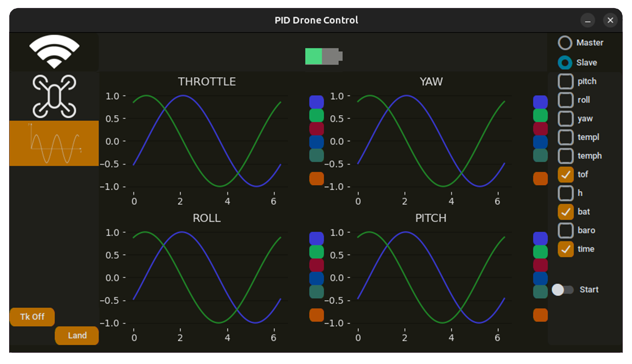Click the orange swatch beside the YAW plot
Image resolution: width=632 pixels, height=364 pixels.
pos(540,179)
